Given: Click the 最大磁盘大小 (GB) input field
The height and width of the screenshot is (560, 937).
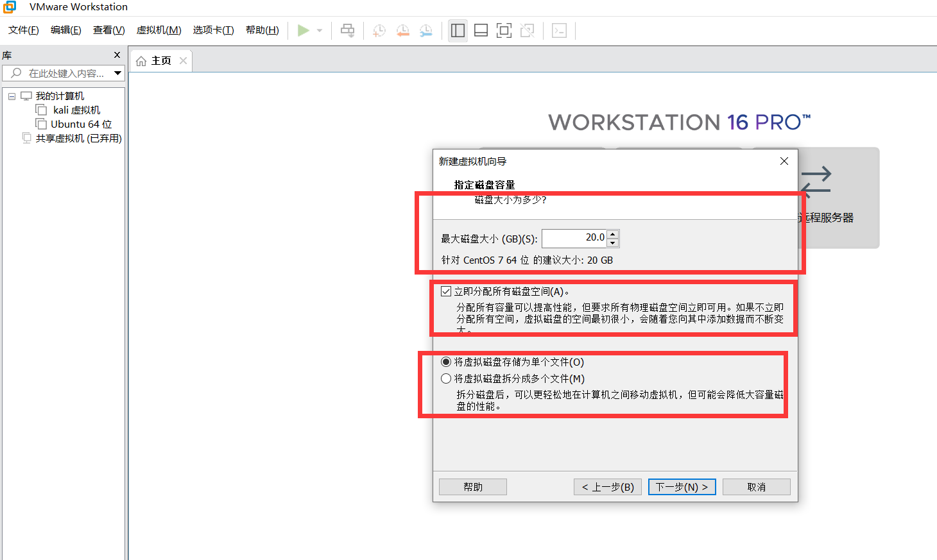Looking at the screenshot, I should click(573, 238).
